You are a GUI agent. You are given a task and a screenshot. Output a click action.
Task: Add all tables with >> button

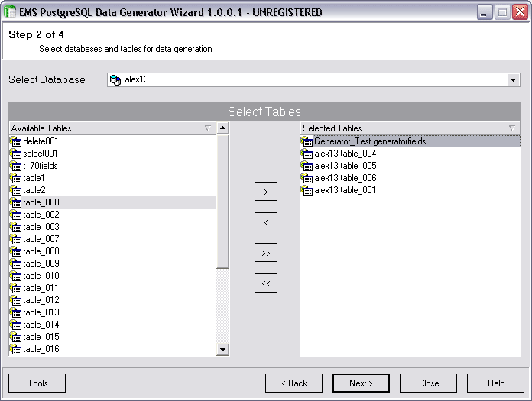(266, 253)
